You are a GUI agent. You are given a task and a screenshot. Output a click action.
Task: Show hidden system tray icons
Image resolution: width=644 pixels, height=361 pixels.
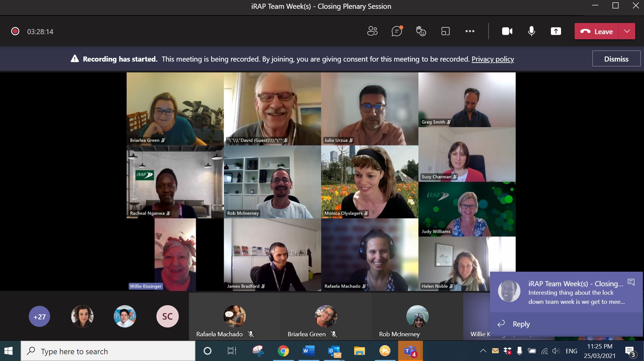[483, 351]
